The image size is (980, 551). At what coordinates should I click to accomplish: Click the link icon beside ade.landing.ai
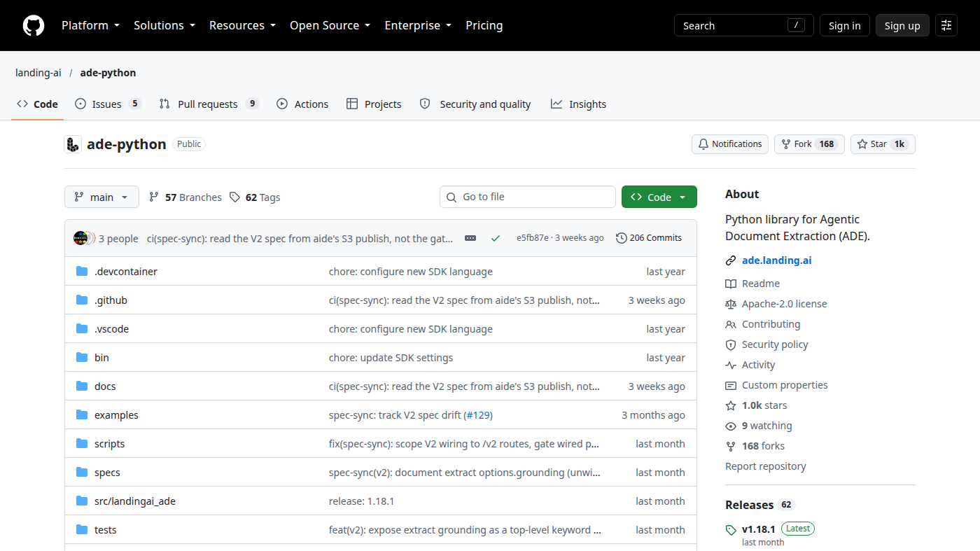tap(731, 260)
